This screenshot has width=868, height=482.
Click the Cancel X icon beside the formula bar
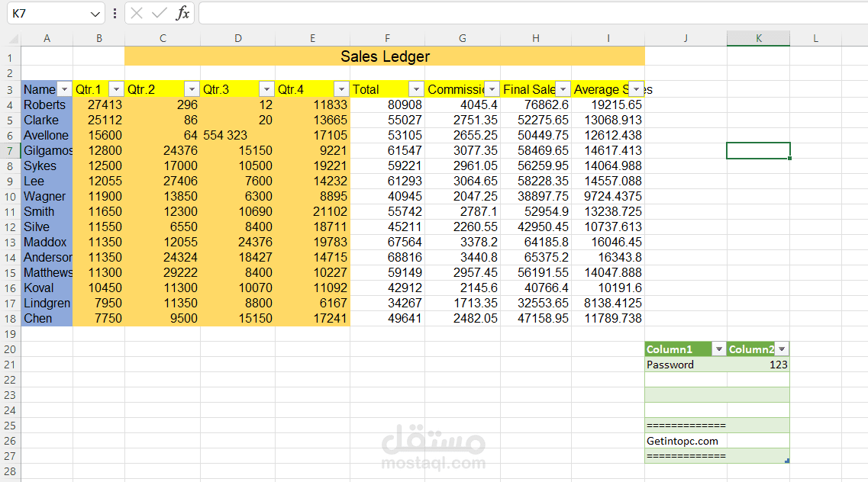click(x=137, y=13)
